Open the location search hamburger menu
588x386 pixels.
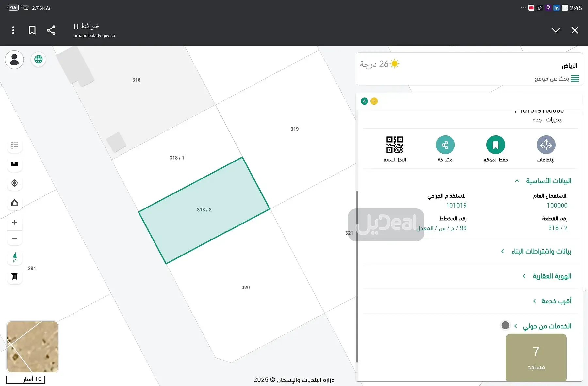575,79
